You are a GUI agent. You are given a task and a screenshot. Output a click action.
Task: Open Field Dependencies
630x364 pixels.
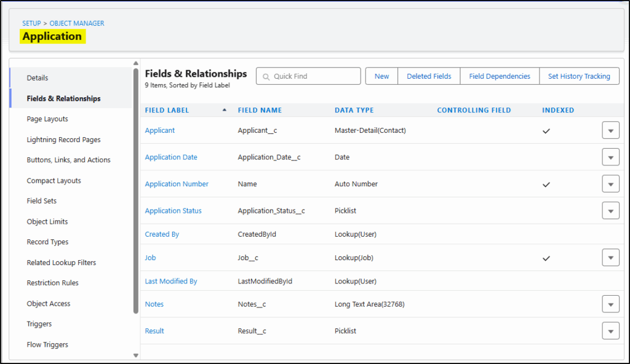point(499,76)
